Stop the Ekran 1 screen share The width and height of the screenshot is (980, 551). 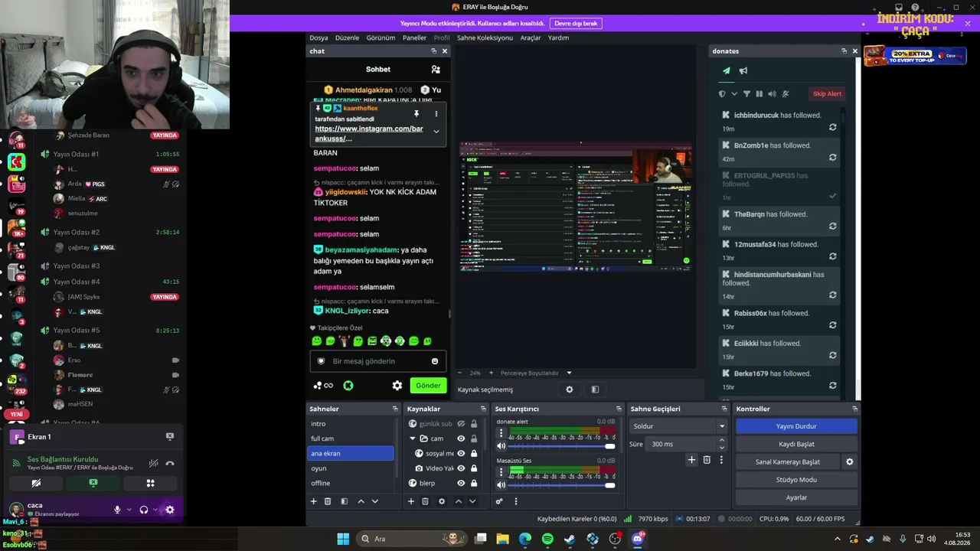click(170, 437)
